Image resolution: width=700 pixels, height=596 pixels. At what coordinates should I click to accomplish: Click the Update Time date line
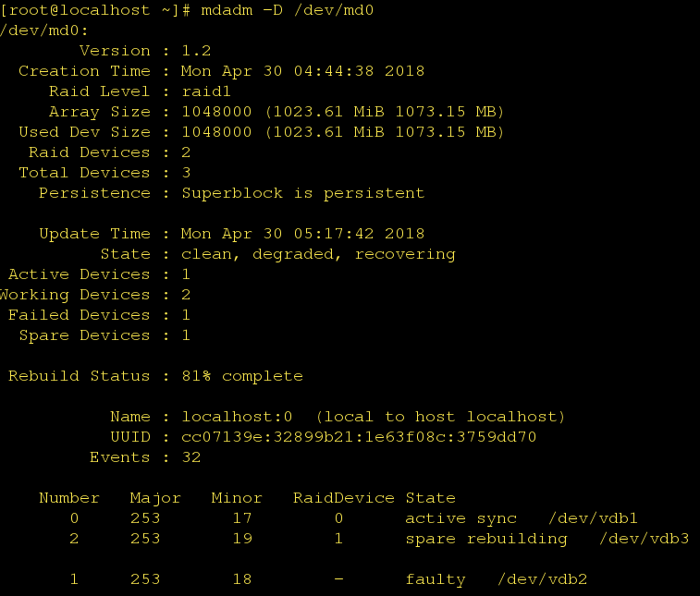303,234
